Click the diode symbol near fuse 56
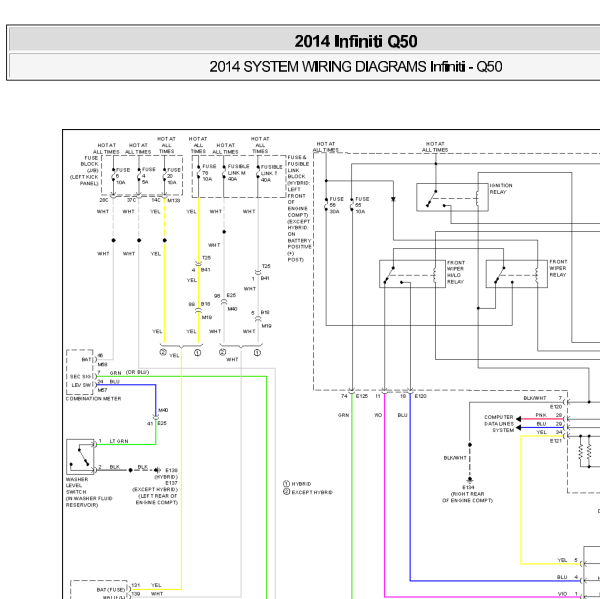Viewport: 600px width, 599px height. [x=393, y=199]
